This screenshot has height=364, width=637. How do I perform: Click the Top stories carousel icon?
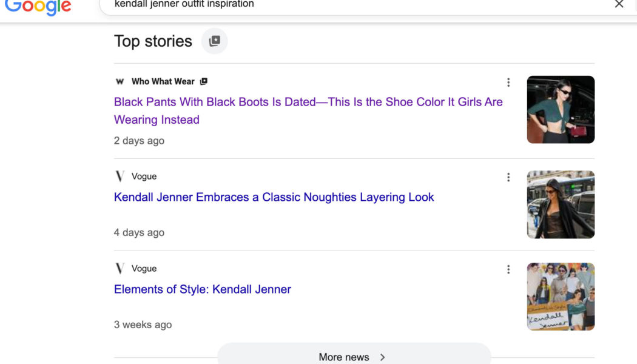click(x=214, y=41)
